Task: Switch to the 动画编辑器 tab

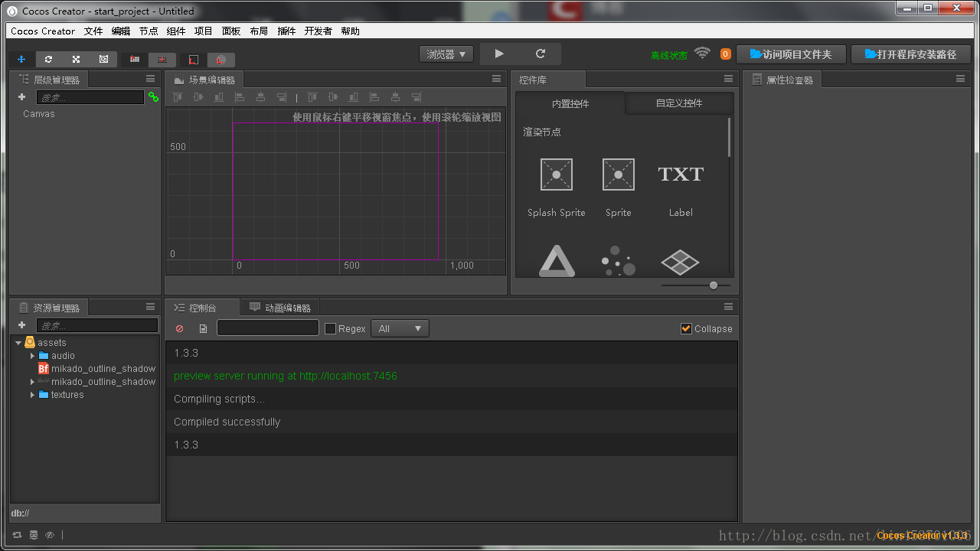Action: (280, 308)
